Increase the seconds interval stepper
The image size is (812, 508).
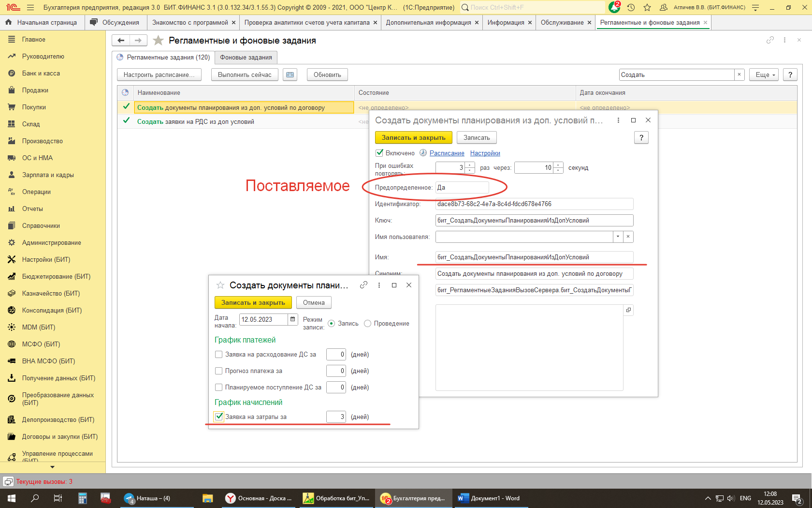[559, 165]
